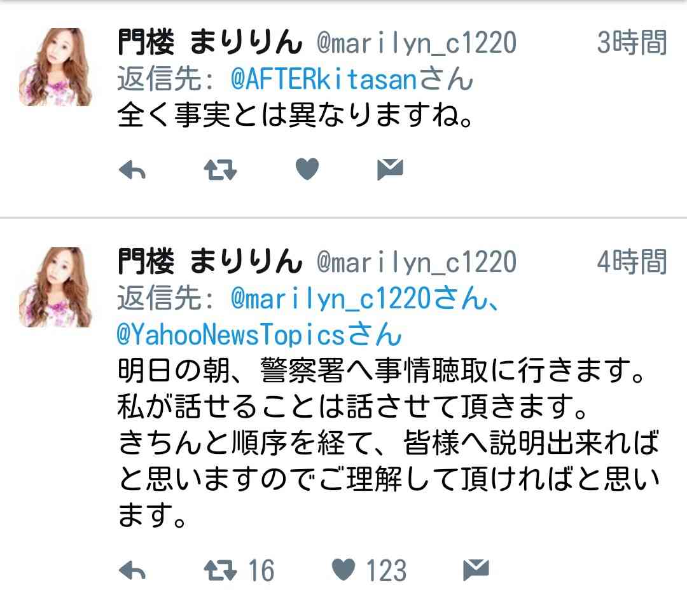Select display name 門楼 まりりん in first tweet
The width and height of the screenshot is (687, 616).
210,43
